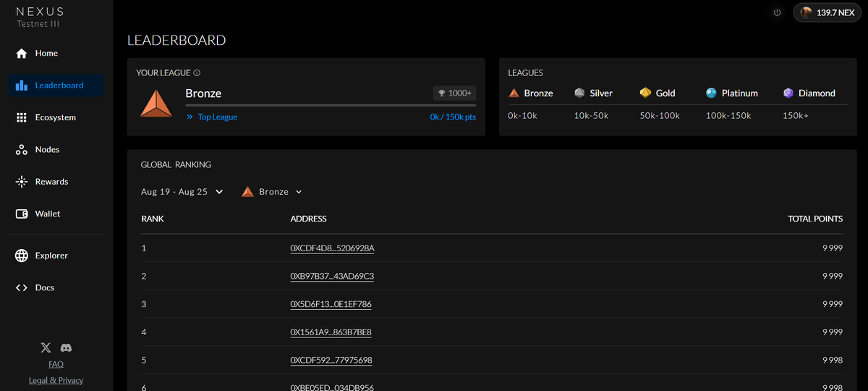Click the Wallet icon in sidebar

pyautogui.click(x=22, y=214)
